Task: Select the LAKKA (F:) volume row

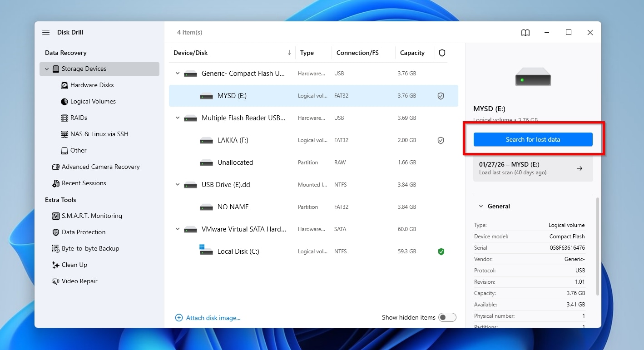Action: (313, 141)
